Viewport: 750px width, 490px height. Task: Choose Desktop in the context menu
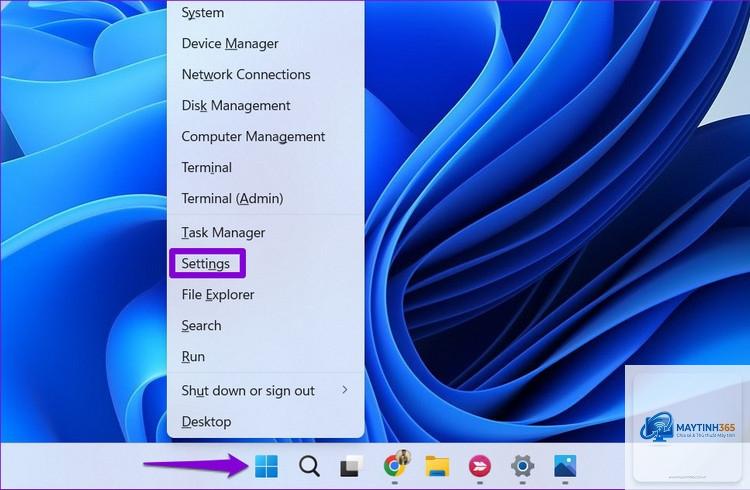pos(265,422)
